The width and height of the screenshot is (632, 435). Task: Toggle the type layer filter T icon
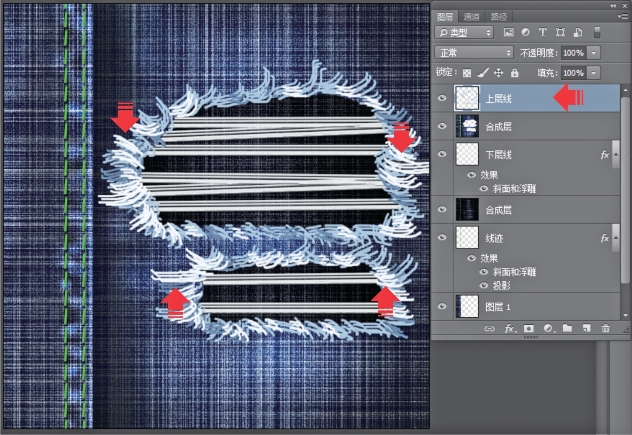(x=543, y=32)
